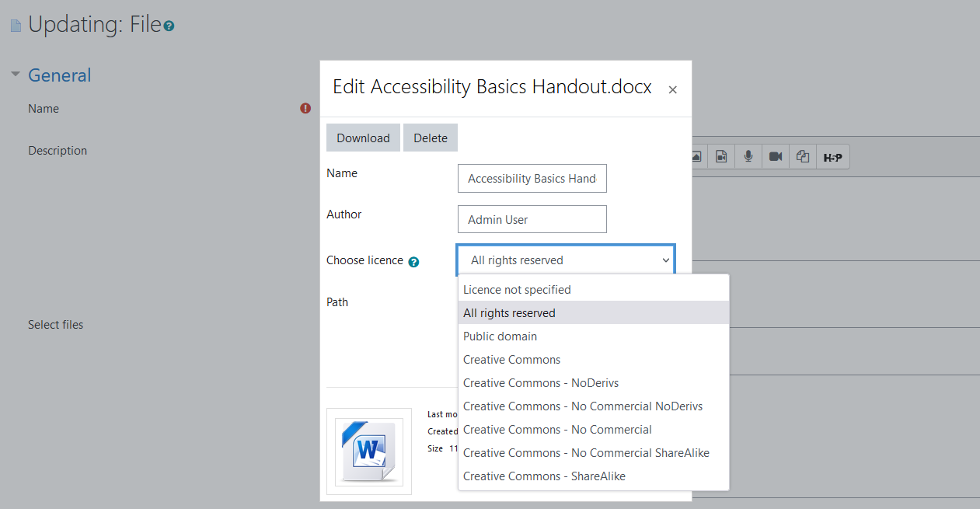Image resolution: width=980 pixels, height=509 pixels.
Task: Click manage files icon in editor toolbar
Action: [803, 157]
